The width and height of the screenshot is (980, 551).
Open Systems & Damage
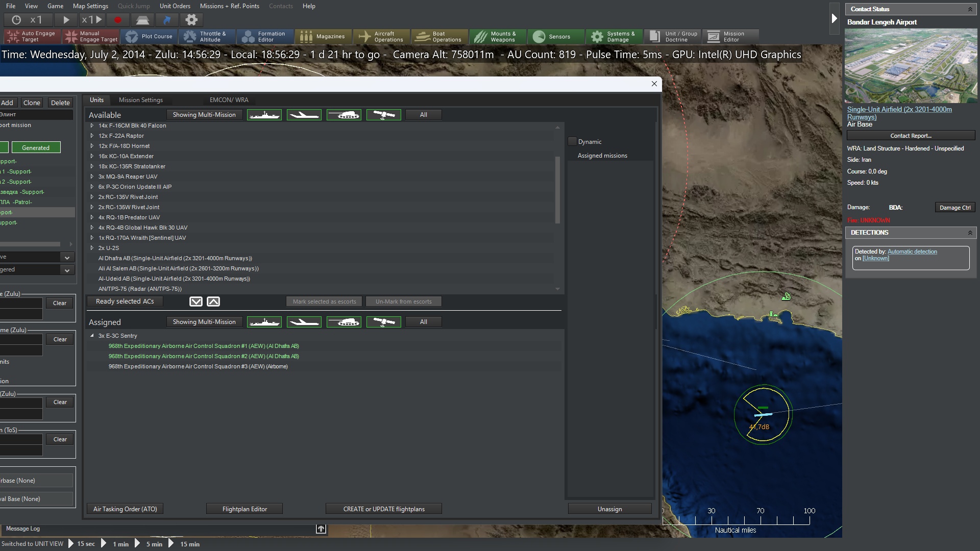(x=614, y=36)
